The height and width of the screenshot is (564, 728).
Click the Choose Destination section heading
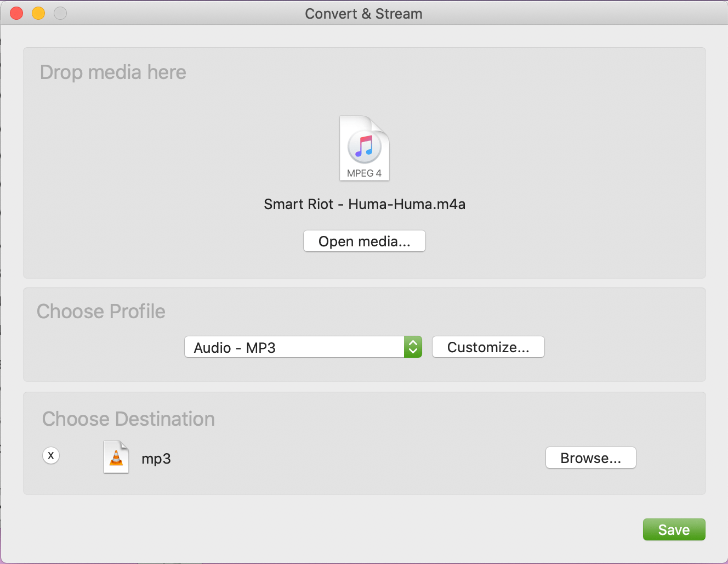coord(128,419)
